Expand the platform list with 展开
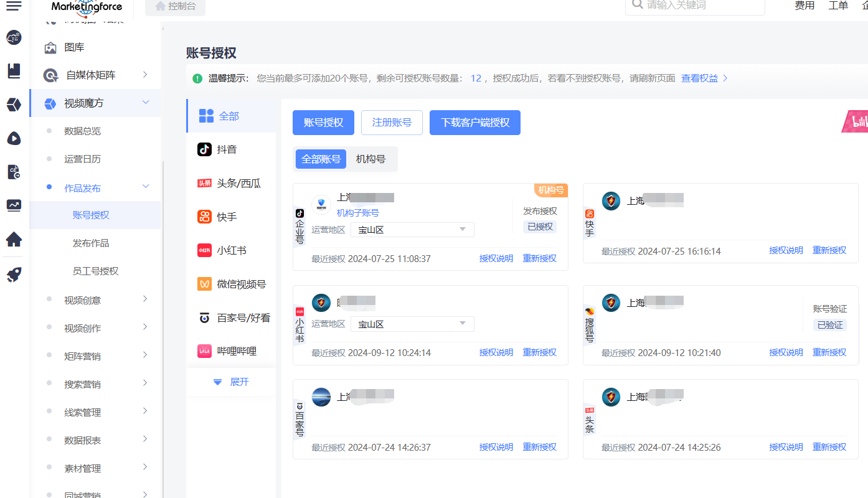 tap(231, 382)
